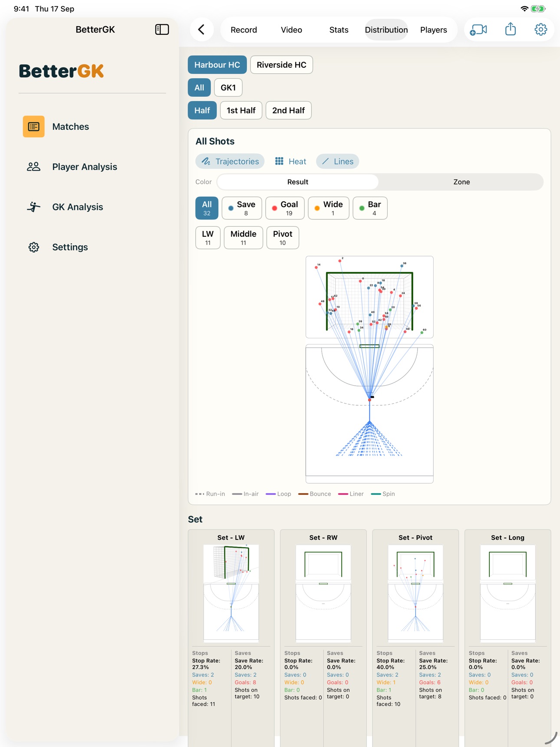Open Player Analysis people icon

[x=33, y=167]
